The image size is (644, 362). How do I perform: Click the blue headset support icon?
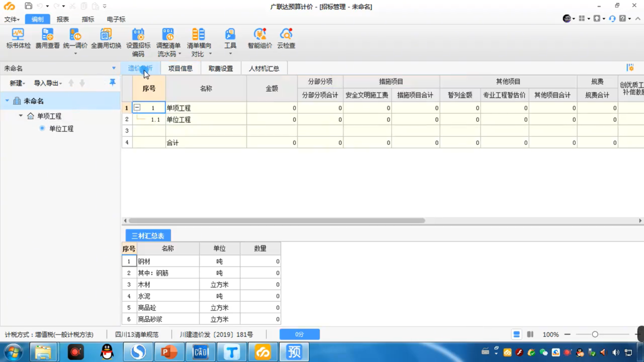612,19
